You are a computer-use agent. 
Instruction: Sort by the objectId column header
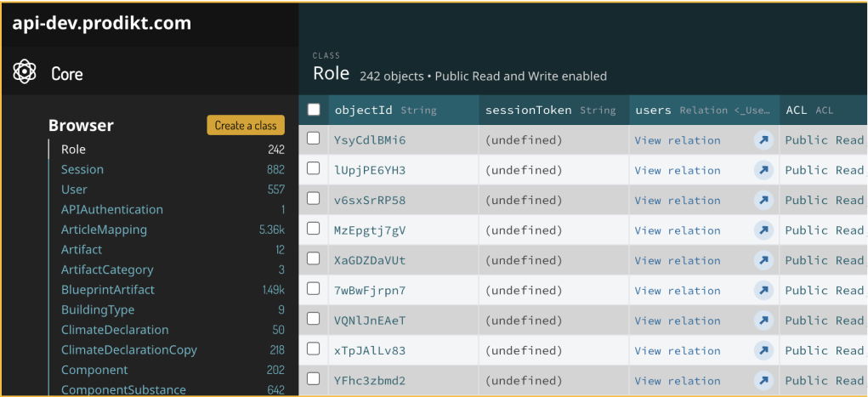coord(363,110)
